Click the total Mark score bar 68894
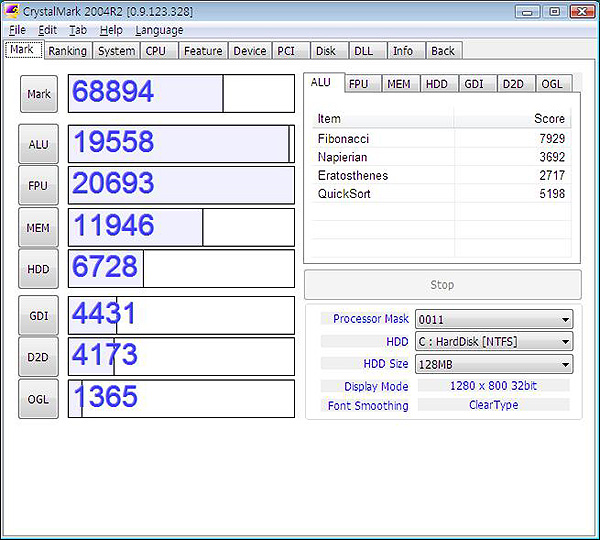600x540 pixels. tap(181, 93)
